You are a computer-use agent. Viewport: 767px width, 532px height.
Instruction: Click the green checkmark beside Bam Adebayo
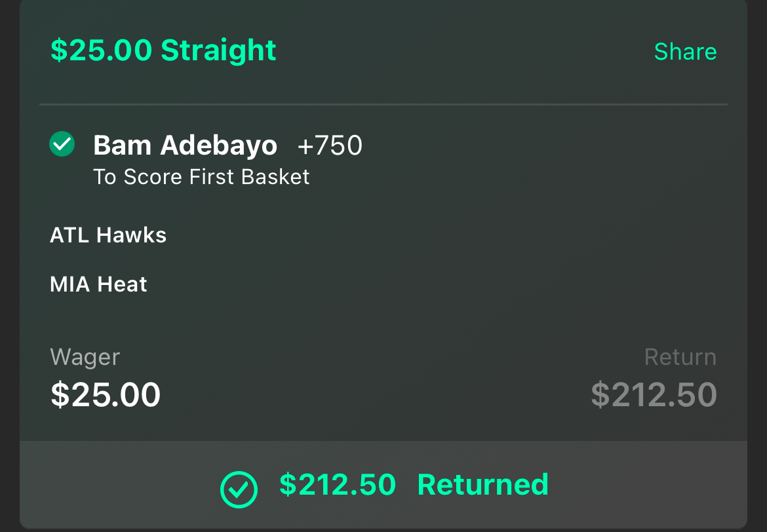point(62,144)
